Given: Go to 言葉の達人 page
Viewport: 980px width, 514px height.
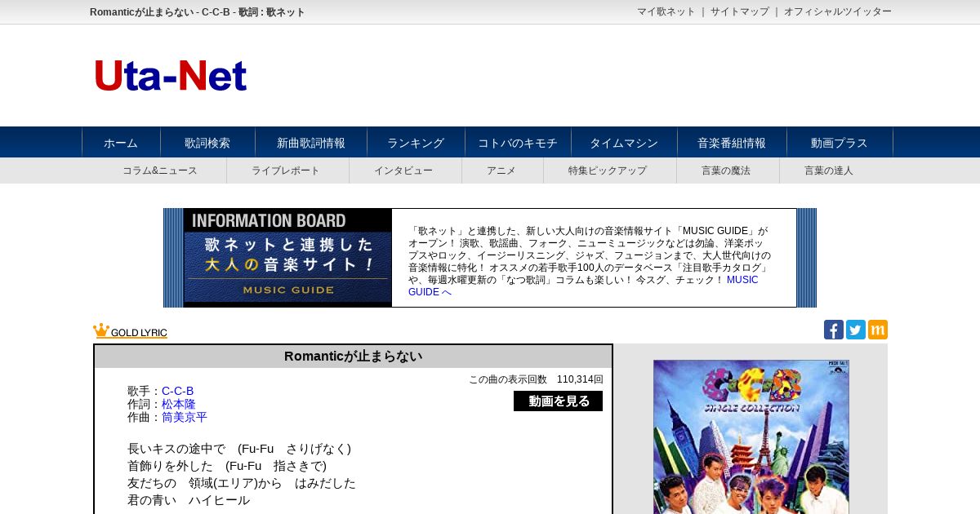Looking at the screenshot, I should click(829, 171).
